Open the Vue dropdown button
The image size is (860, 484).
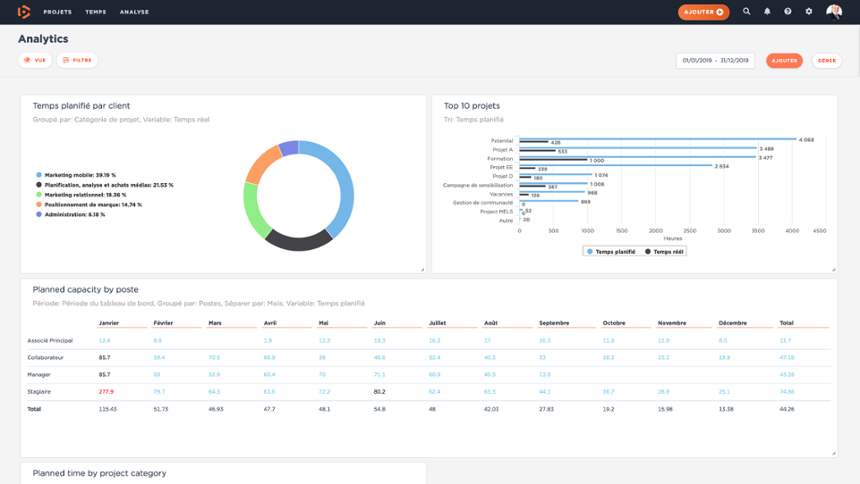pos(35,61)
